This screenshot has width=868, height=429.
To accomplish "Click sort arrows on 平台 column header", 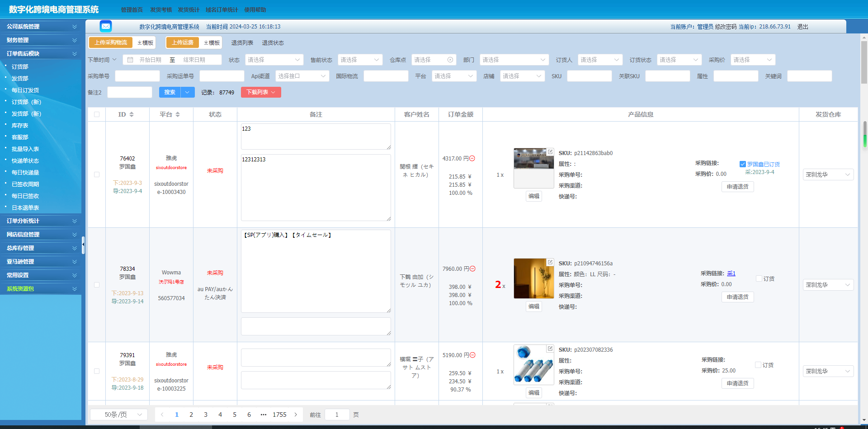I will [178, 115].
